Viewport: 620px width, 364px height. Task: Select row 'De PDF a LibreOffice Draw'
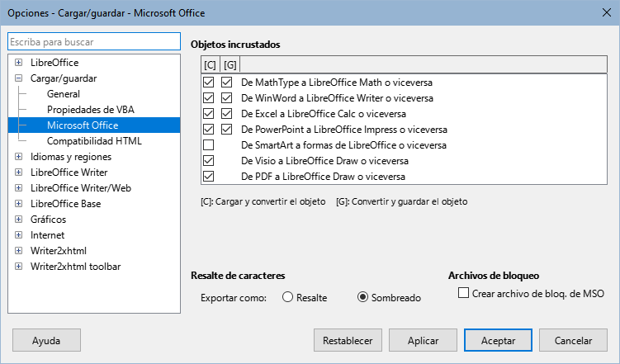click(x=404, y=177)
